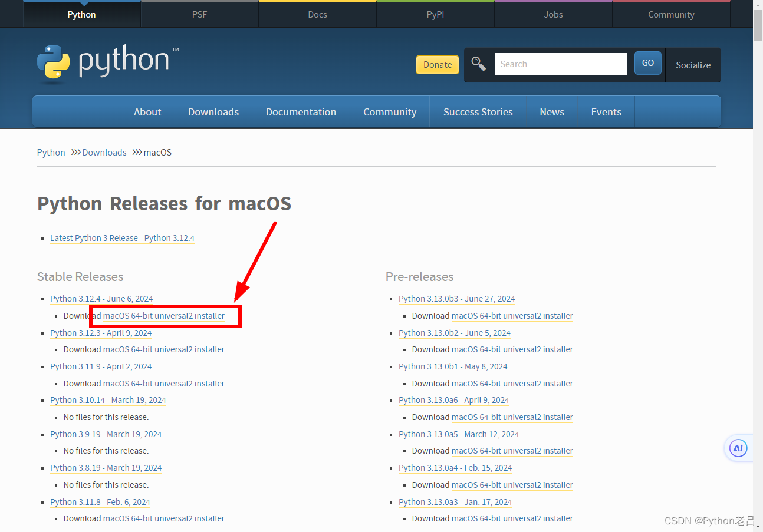Open the Events navigation item
The image size is (763, 532).
[x=606, y=112]
